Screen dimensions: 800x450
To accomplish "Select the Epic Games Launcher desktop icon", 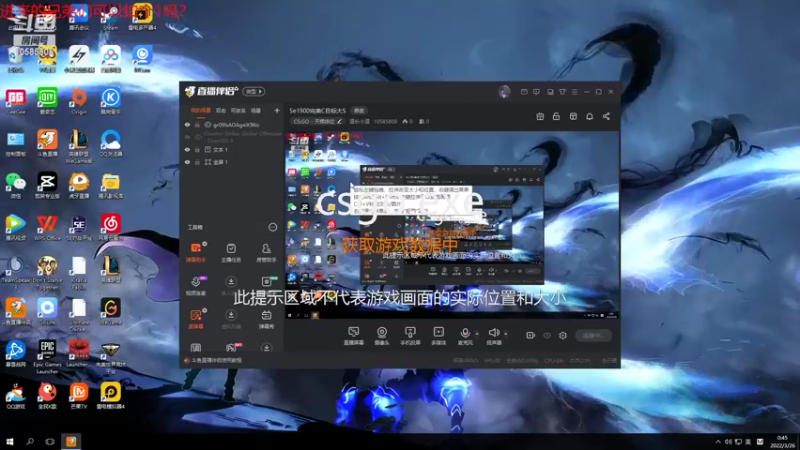I will (47, 357).
